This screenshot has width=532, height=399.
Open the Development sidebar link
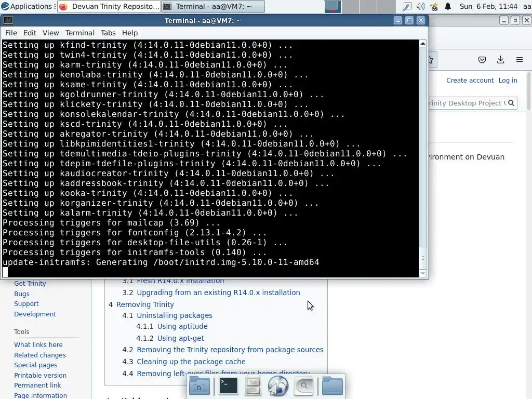[35, 314]
